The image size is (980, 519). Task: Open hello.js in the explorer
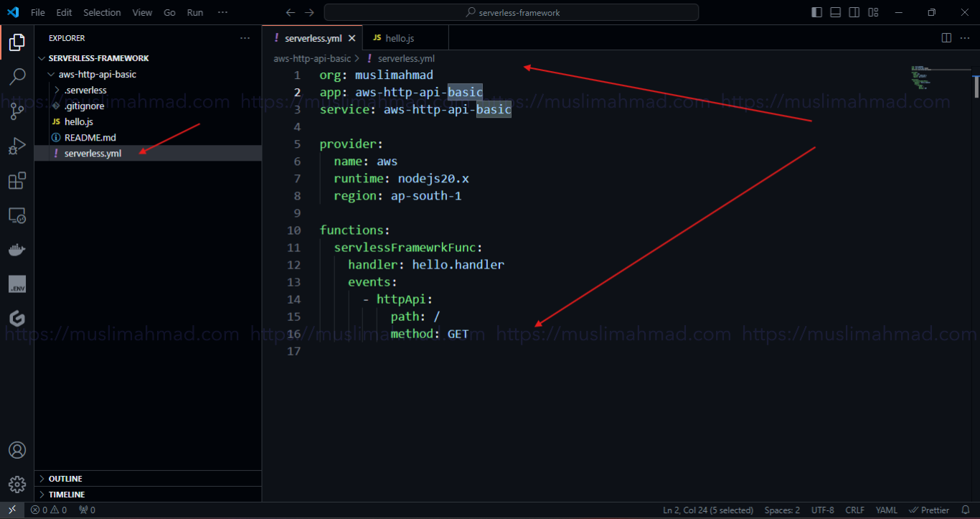[x=148, y=121]
